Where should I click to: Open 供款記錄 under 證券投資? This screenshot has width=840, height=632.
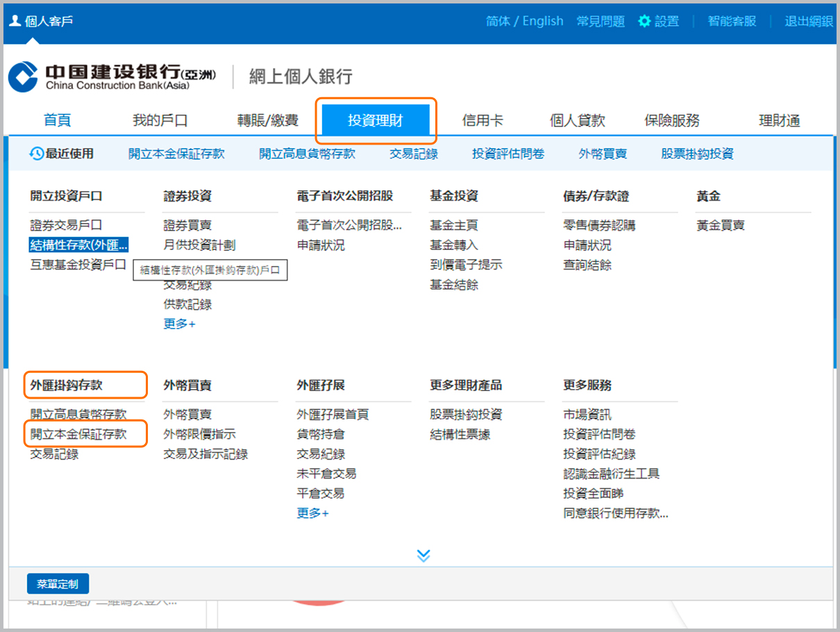click(x=187, y=304)
